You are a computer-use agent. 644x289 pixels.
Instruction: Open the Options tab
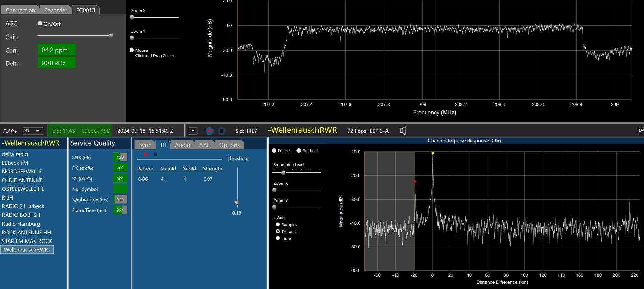[229, 145]
